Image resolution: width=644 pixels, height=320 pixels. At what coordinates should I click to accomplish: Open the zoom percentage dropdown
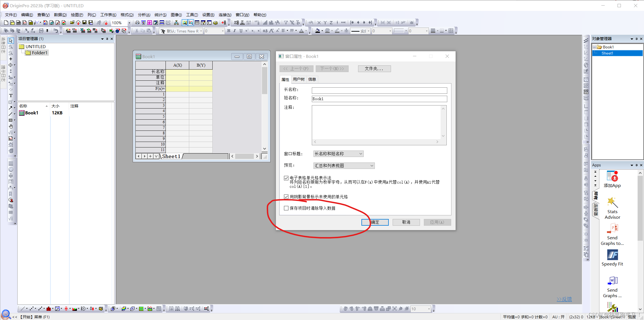[129, 23]
